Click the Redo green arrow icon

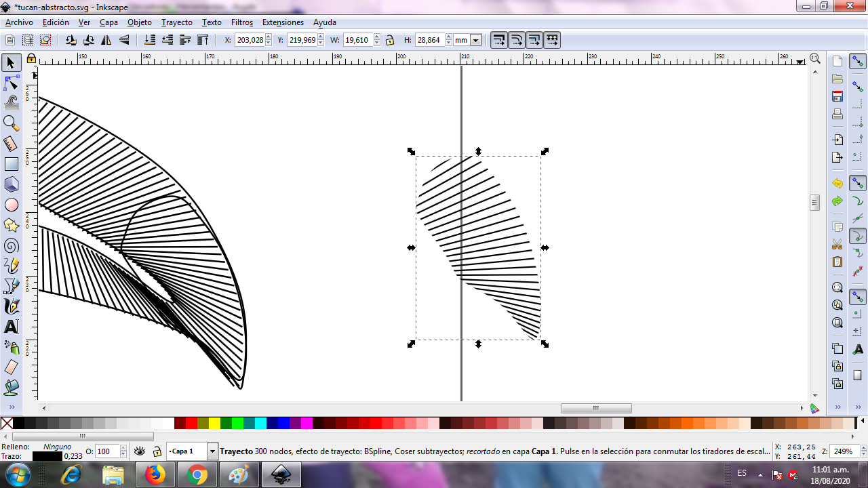point(837,201)
